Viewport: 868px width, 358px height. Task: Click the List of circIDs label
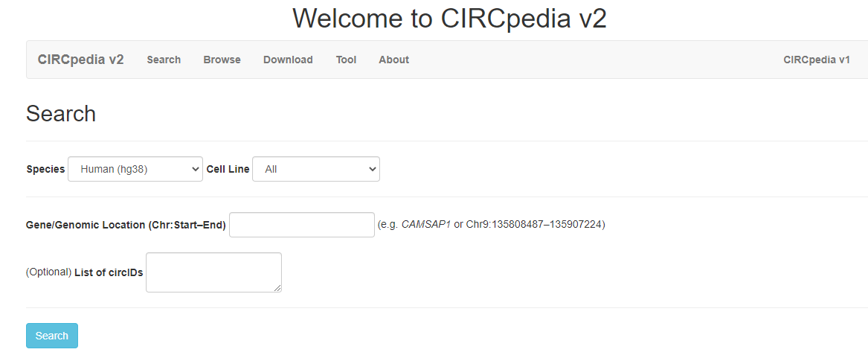(109, 272)
